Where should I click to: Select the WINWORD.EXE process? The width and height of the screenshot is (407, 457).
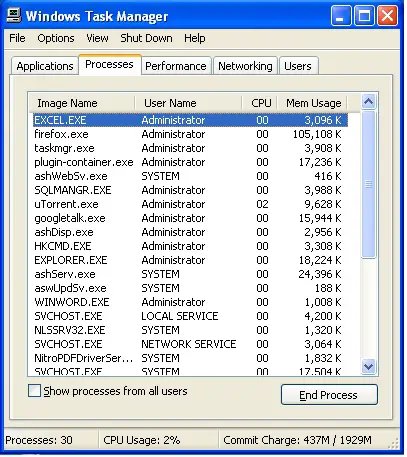tap(190, 302)
